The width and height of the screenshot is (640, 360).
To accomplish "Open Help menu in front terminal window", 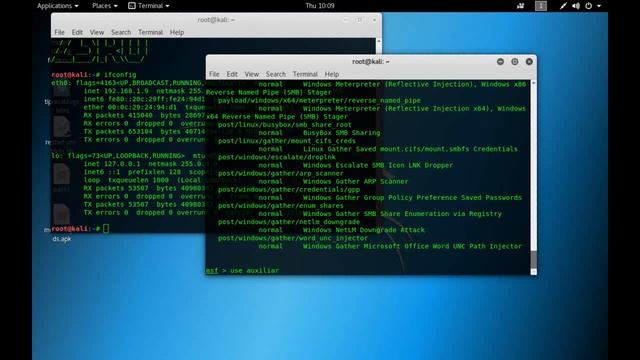I will click(x=331, y=74).
